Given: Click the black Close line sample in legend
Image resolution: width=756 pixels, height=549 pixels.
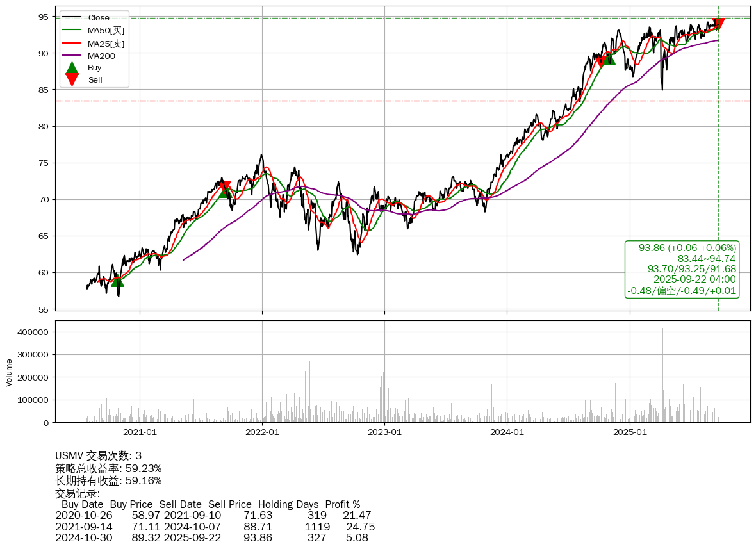Looking at the screenshot, I should coord(72,18).
